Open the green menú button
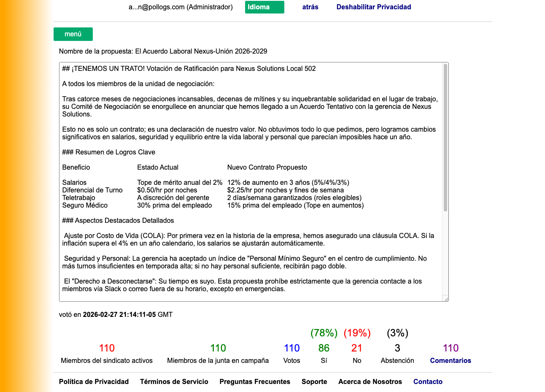The image size is (545, 392). tap(73, 34)
